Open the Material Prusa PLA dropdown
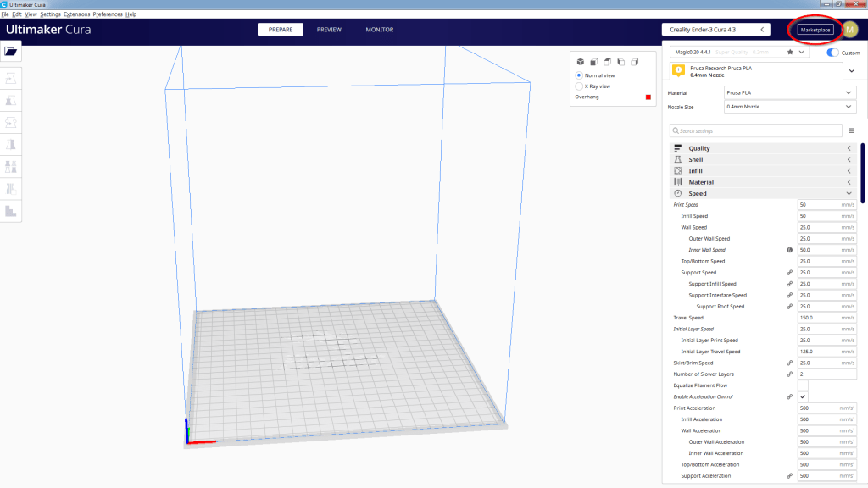Screen dimensions: 868x488 (789, 93)
